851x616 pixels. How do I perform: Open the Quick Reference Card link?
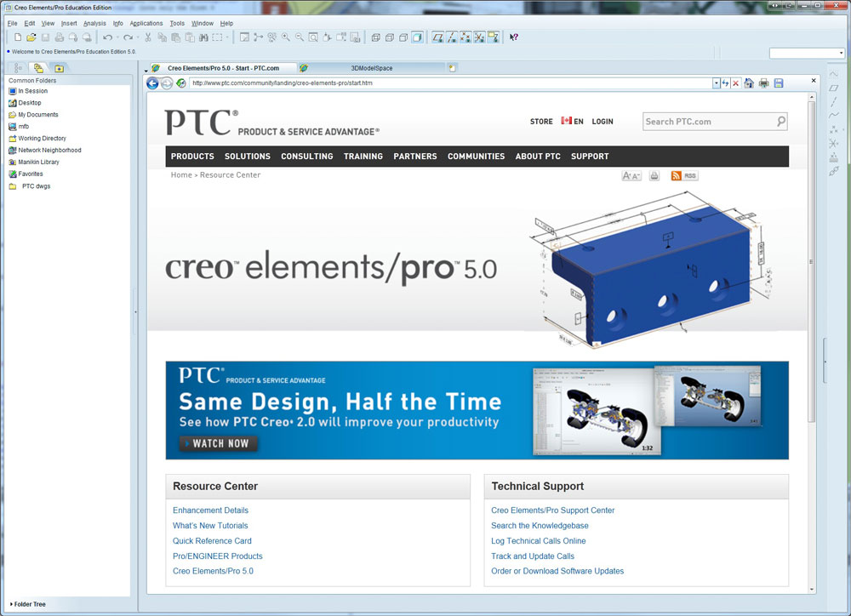coord(212,540)
